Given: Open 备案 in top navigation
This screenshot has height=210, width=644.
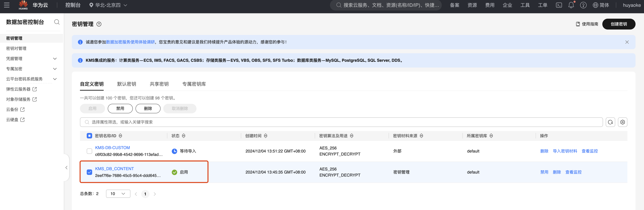Looking at the screenshot, I should pos(454,5).
